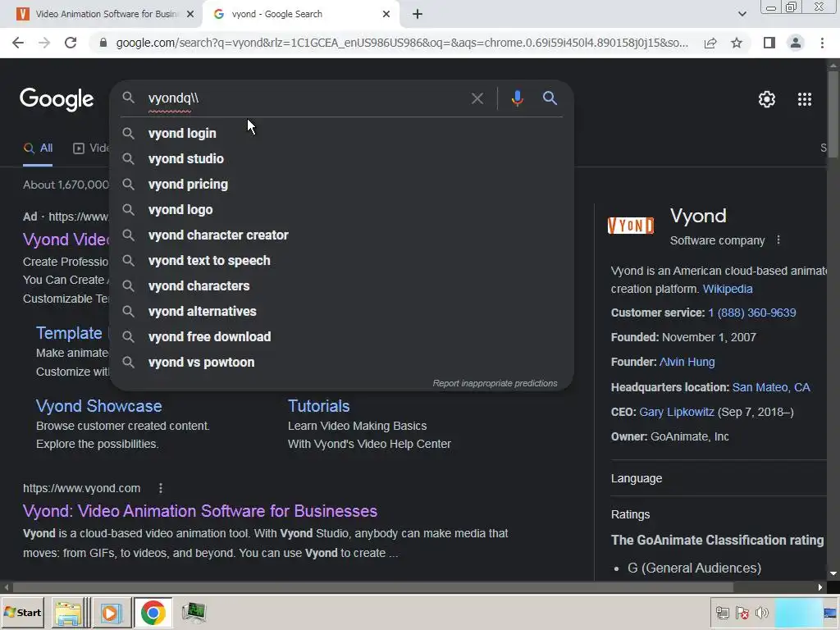
Task: Click the Chrome taskbar icon
Action: [x=153, y=612]
